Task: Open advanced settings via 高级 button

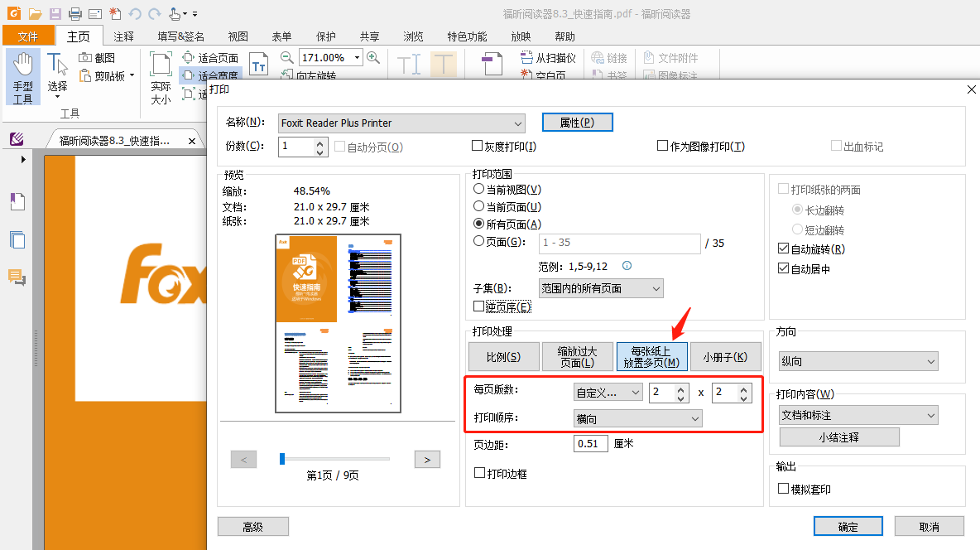Action: point(252,526)
